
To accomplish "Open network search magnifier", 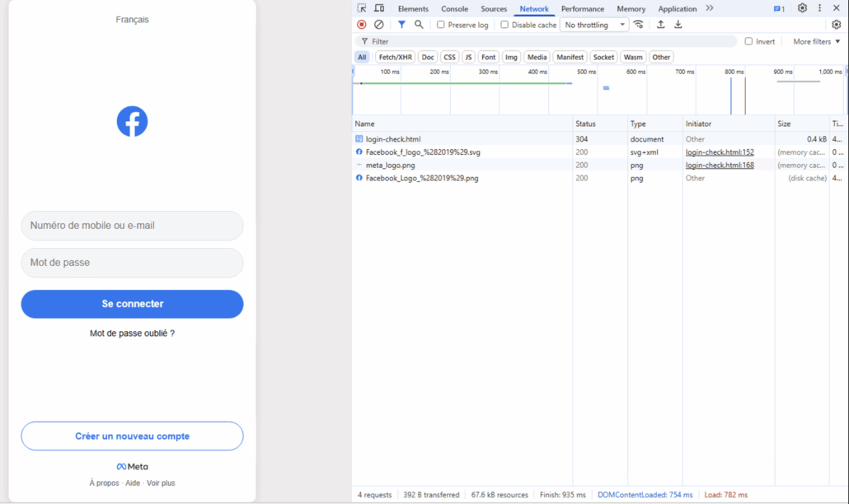I will pyautogui.click(x=419, y=25).
